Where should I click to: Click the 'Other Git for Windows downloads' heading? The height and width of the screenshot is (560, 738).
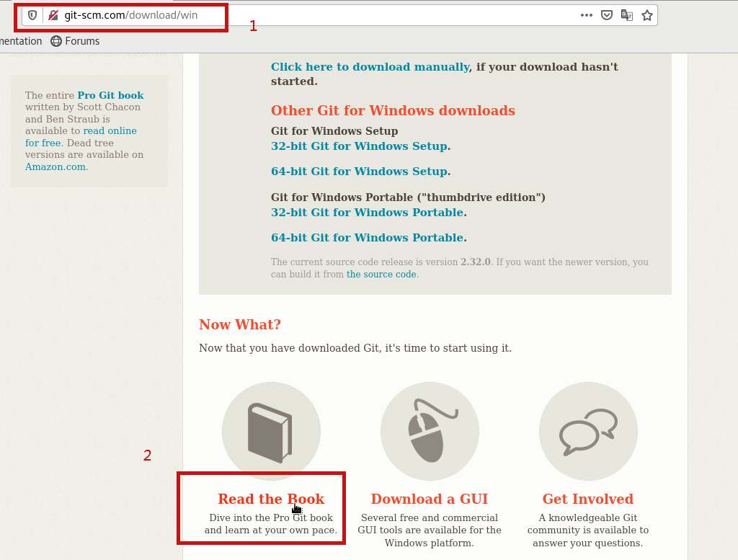click(x=393, y=110)
